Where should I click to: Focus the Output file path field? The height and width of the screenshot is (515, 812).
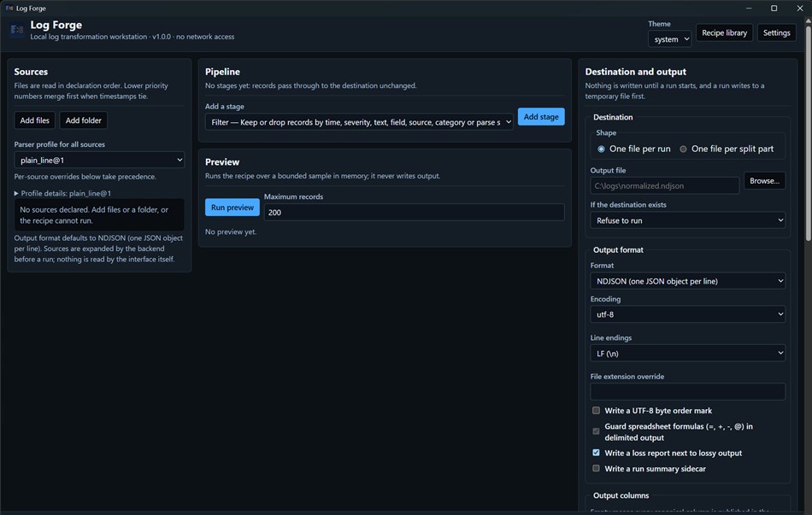[x=664, y=186]
